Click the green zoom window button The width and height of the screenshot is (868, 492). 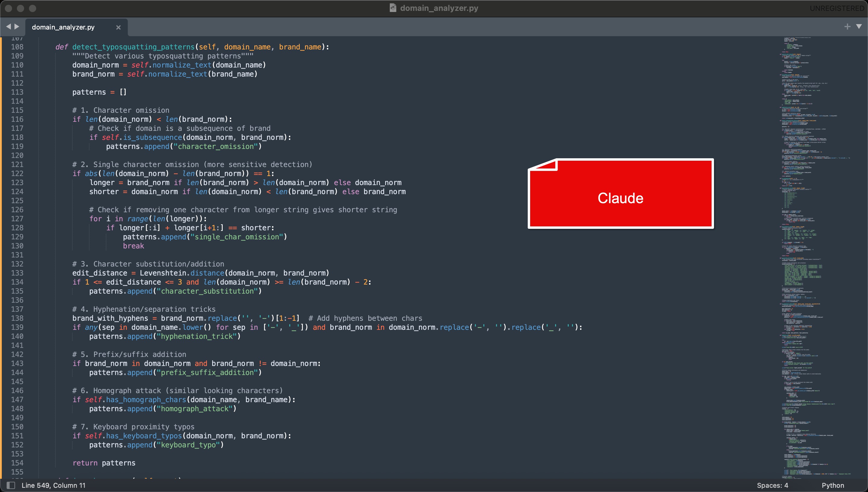click(33, 8)
